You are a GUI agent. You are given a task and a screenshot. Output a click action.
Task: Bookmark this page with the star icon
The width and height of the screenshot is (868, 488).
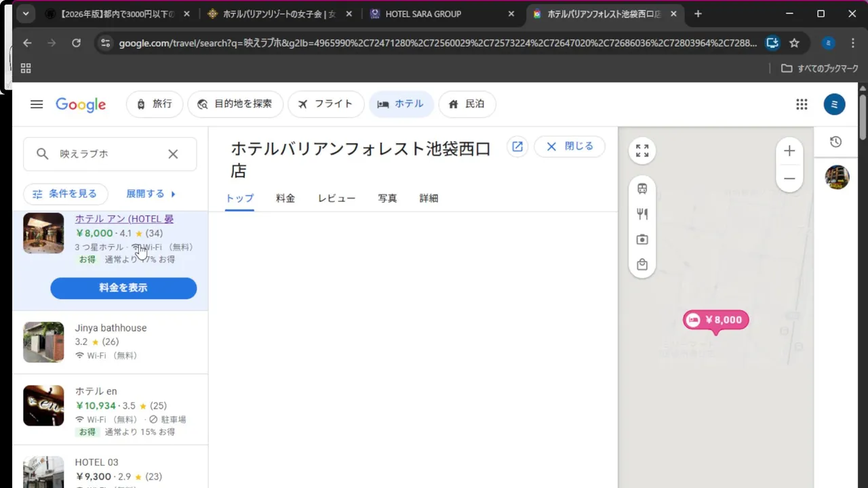coord(794,43)
